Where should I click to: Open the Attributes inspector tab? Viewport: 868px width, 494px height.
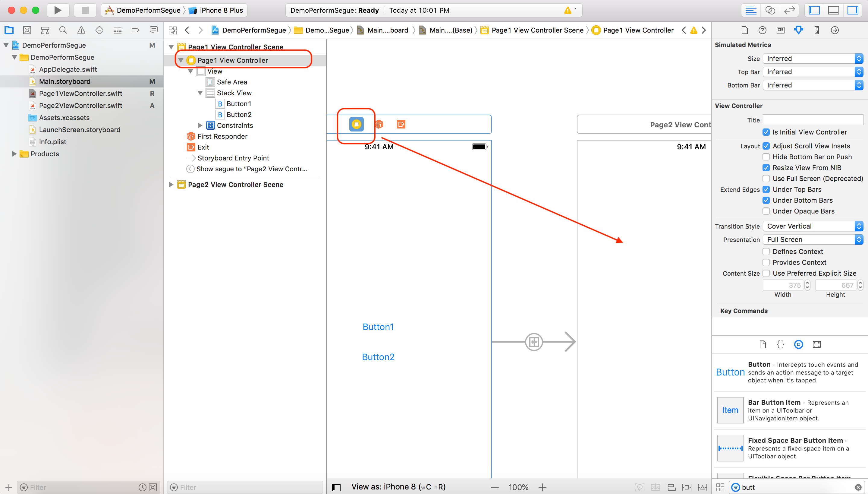tap(798, 30)
